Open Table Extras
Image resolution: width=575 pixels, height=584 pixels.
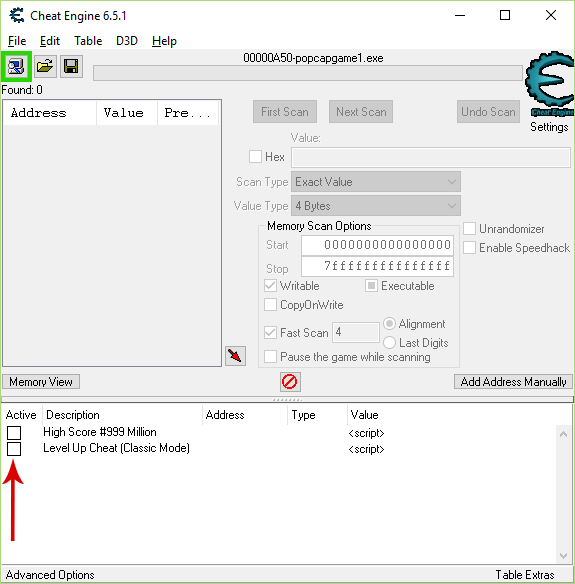[x=525, y=575]
